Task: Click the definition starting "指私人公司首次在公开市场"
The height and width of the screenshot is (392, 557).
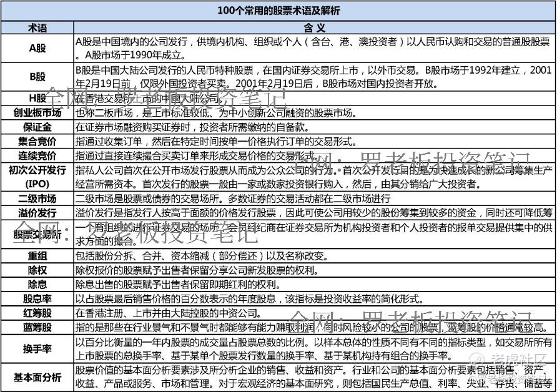Action: tap(313, 177)
